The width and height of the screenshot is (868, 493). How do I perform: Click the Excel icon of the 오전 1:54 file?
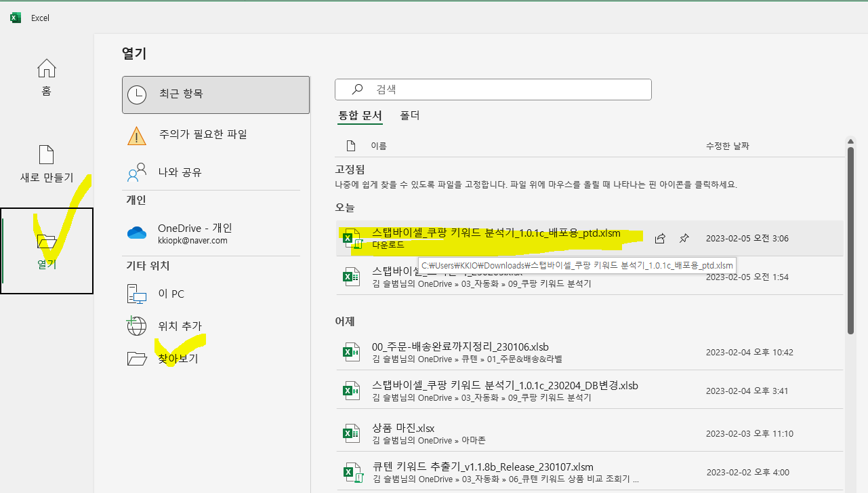pyautogui.click(x=351, y=276)
